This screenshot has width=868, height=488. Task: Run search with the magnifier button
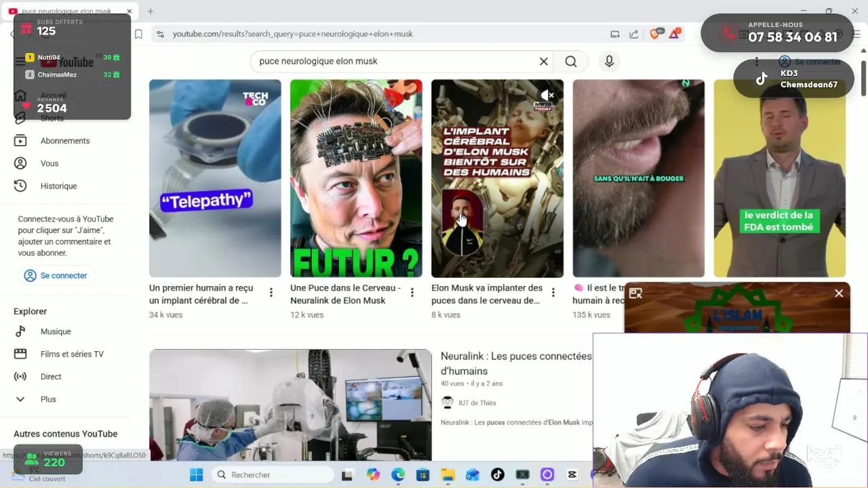[x=571, y=62]
